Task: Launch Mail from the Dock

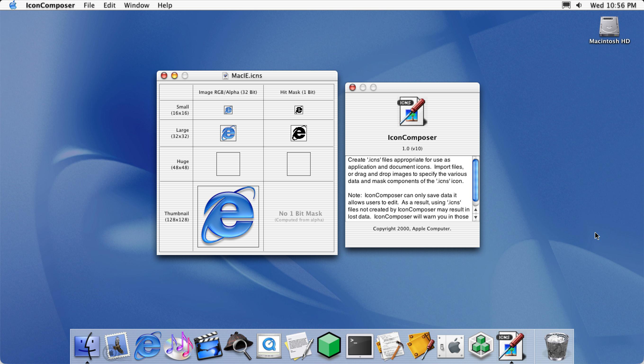Action: pos(117,346)
